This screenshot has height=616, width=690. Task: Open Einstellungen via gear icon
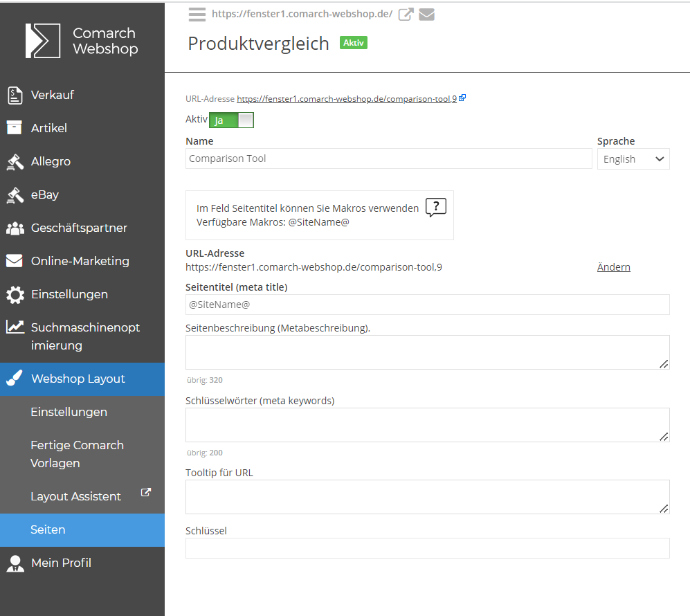pos(15,294)
